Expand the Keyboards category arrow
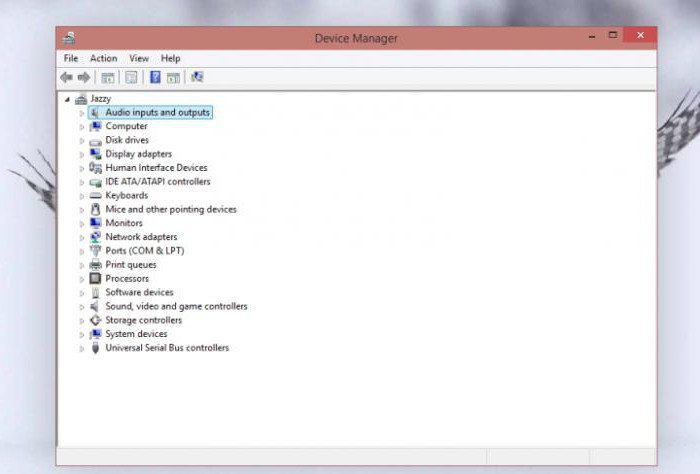 coord(83,196)
